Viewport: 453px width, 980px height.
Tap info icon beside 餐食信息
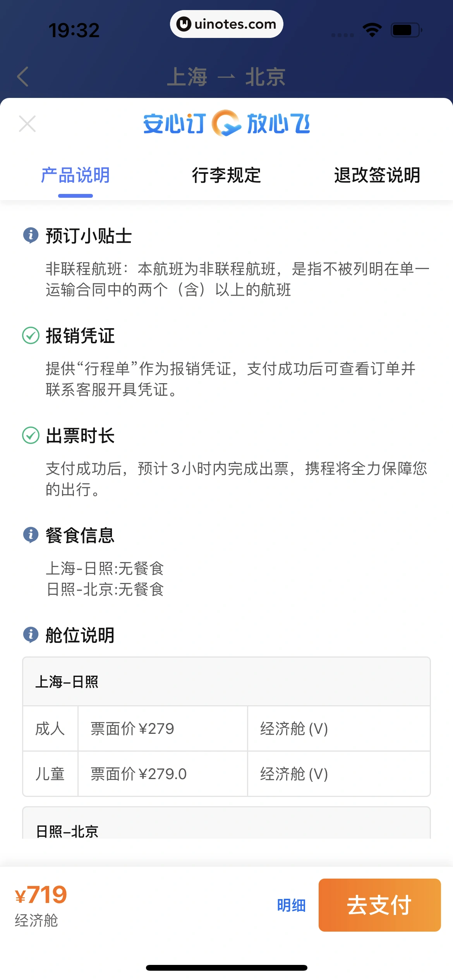[x=31, y=535]
